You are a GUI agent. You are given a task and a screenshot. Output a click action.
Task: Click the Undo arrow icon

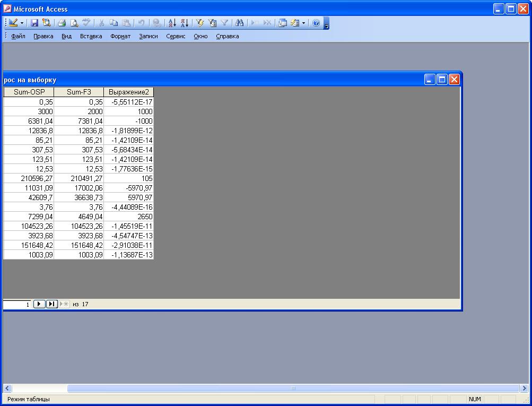click(141, 23)
